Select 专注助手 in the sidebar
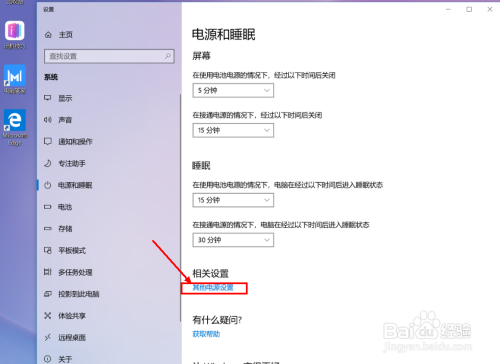 click(x=72, y=163)
